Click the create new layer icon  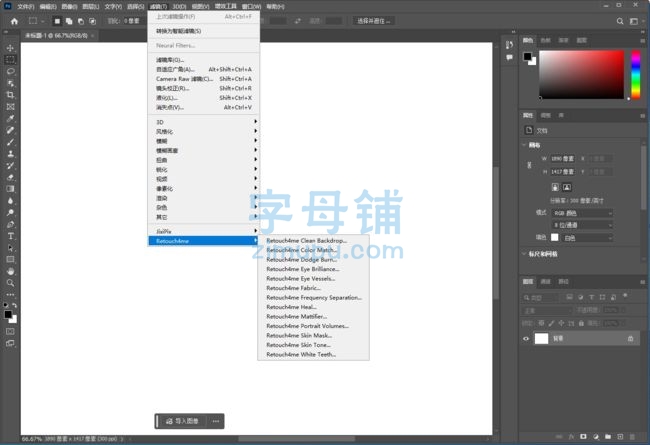620,437
